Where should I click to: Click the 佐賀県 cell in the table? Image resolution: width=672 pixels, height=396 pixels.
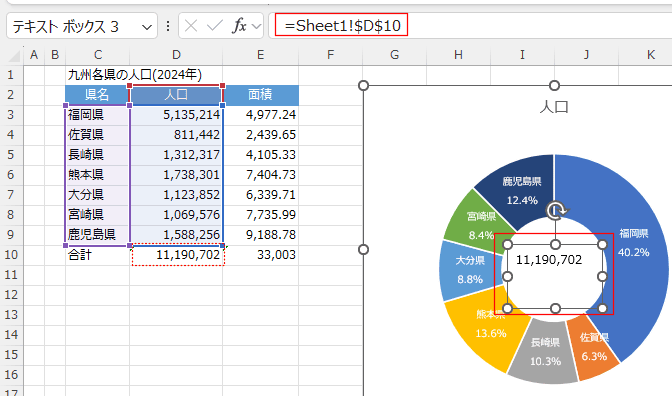97,135
